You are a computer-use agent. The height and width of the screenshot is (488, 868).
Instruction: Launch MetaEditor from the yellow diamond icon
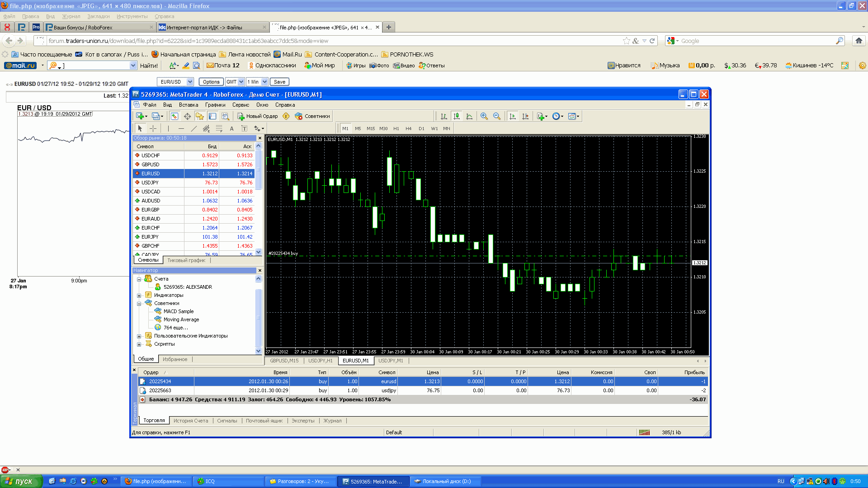(286, 116)
